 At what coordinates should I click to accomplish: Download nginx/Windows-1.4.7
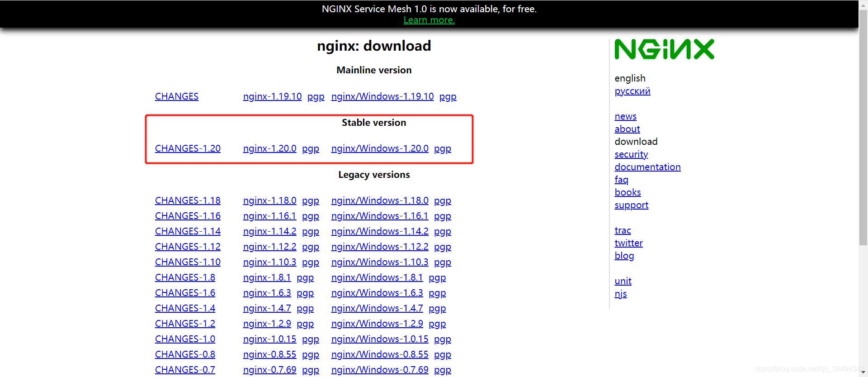(377, 308)
